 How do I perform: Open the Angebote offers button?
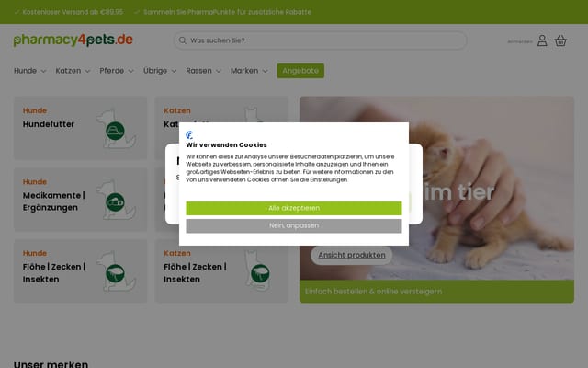pyautogui.click(x=300, y=71)
